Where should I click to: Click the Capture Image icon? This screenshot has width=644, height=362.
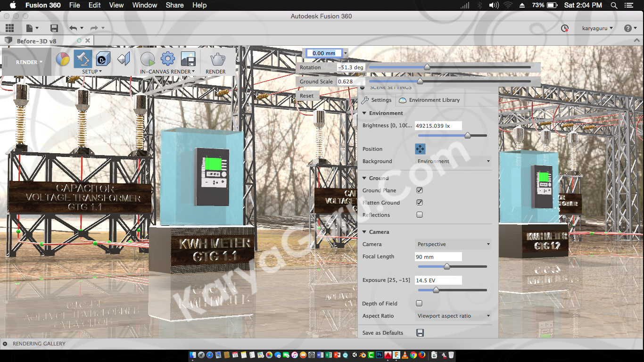(188, 59)
